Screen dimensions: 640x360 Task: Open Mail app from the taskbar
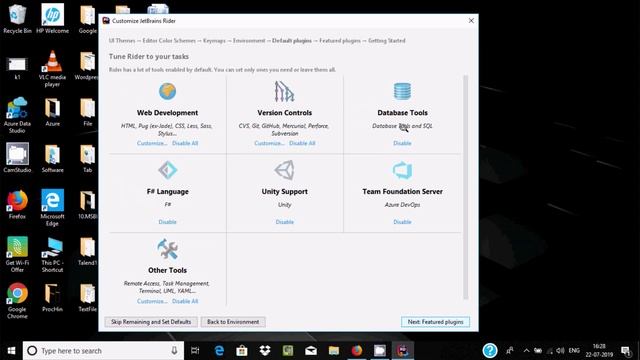[311, 351]
